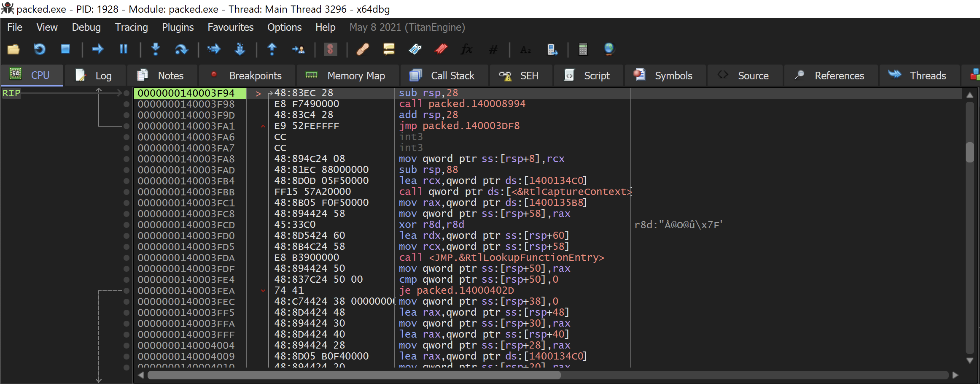The height and width of the screenshot is (384, 980).
Task: Toggle breakpoint dot at address 0000000140003FA1
Action: click(126, 126)
